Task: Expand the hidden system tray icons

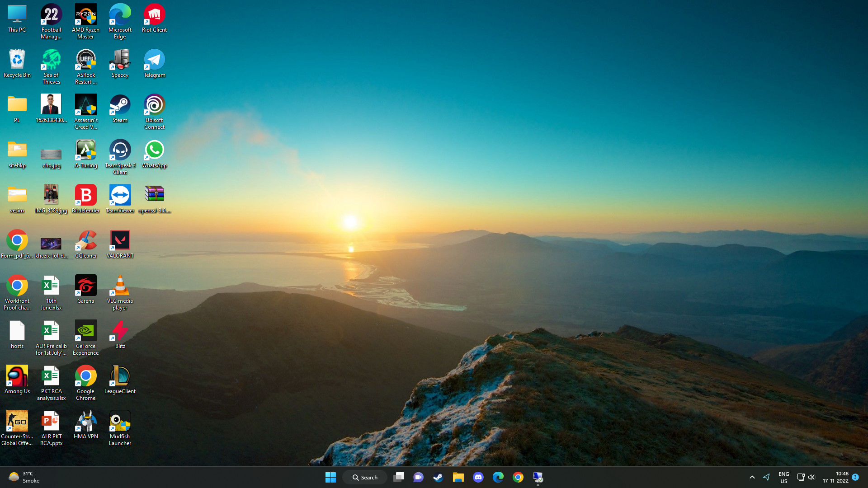Action: coord(752,477)
